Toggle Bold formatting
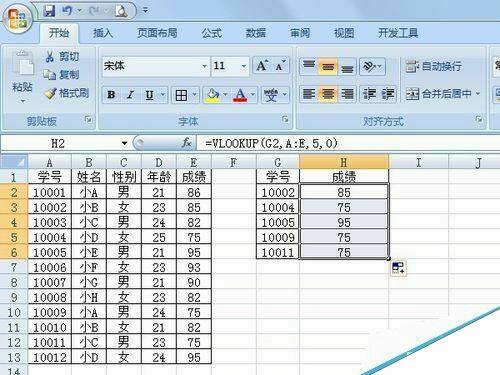The height and width of the screenshot is (375, 500). tap(111, 95)
